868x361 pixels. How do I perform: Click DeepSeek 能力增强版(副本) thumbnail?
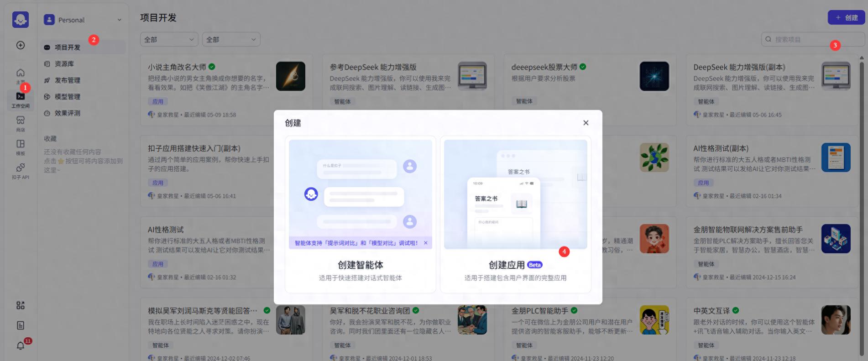[836, 76]
